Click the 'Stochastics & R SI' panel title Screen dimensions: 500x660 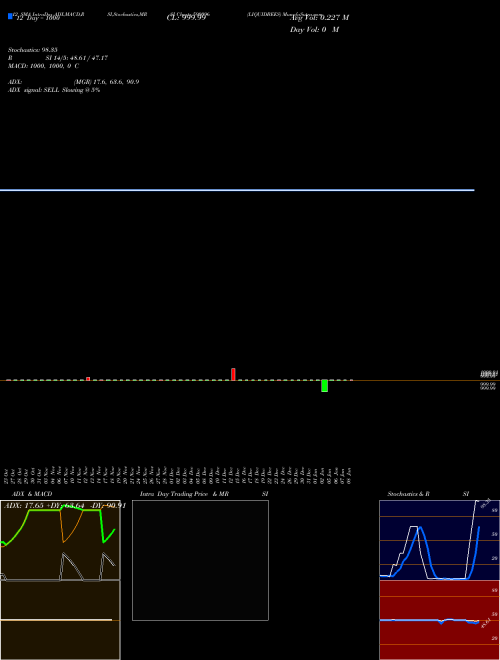pos(428,494)
